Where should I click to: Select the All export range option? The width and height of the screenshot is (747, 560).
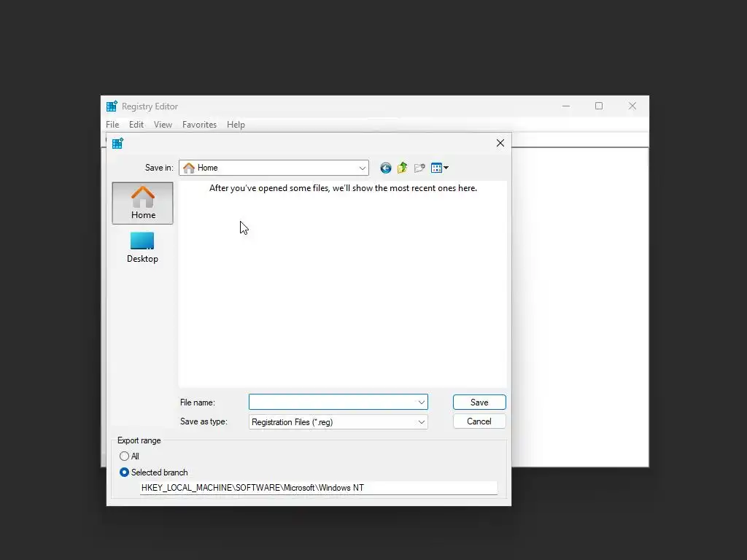coord(124,456)
